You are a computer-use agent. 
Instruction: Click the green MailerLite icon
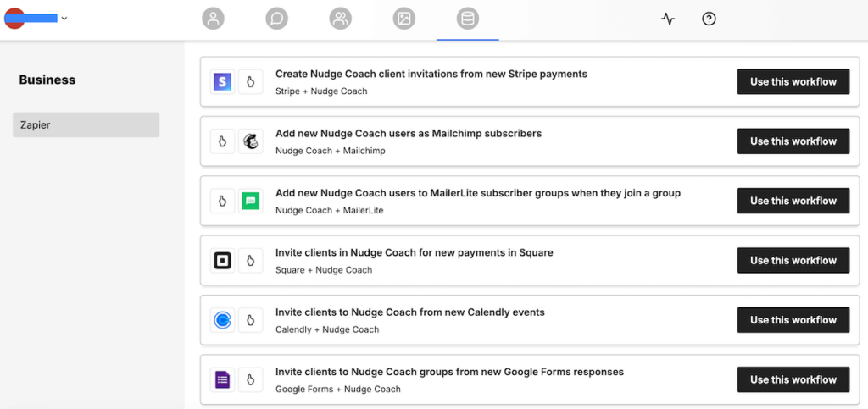pos(250,201)
